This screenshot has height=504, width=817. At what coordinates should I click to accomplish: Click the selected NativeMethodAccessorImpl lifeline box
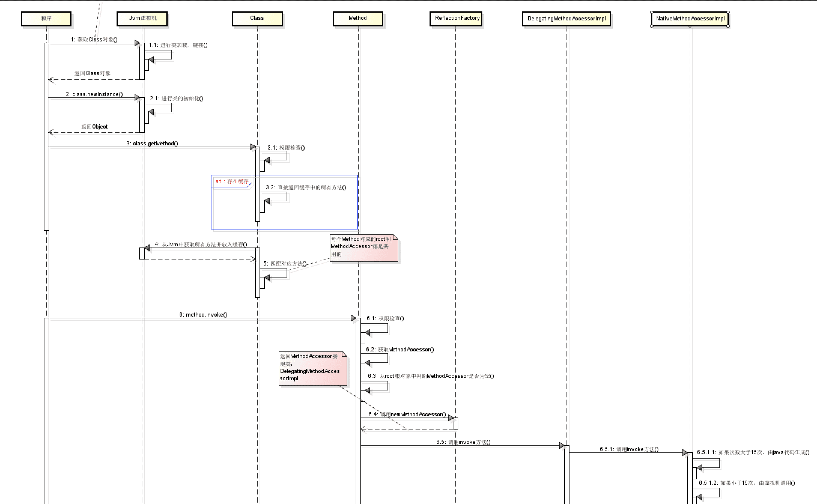click(690, 19)
